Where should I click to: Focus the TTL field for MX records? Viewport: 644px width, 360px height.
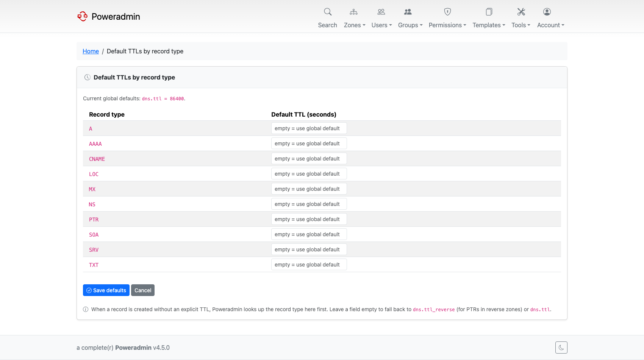(309, 189)
